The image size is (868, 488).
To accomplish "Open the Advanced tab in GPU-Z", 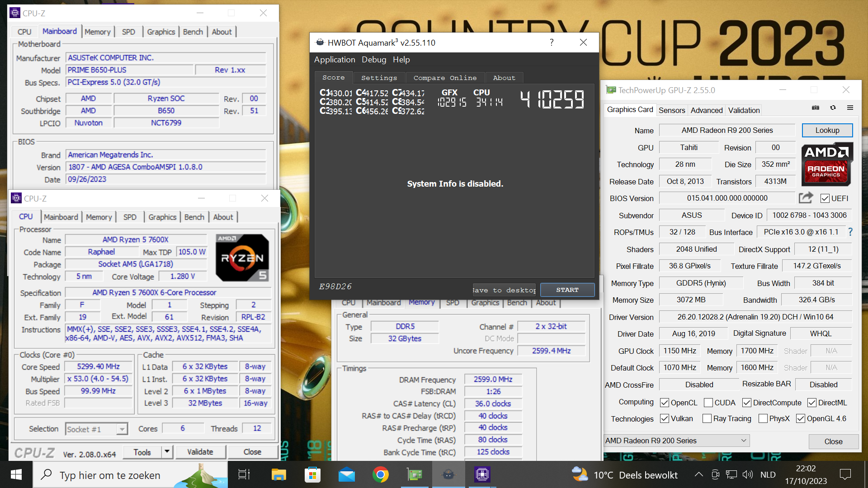I will (707, 110).
